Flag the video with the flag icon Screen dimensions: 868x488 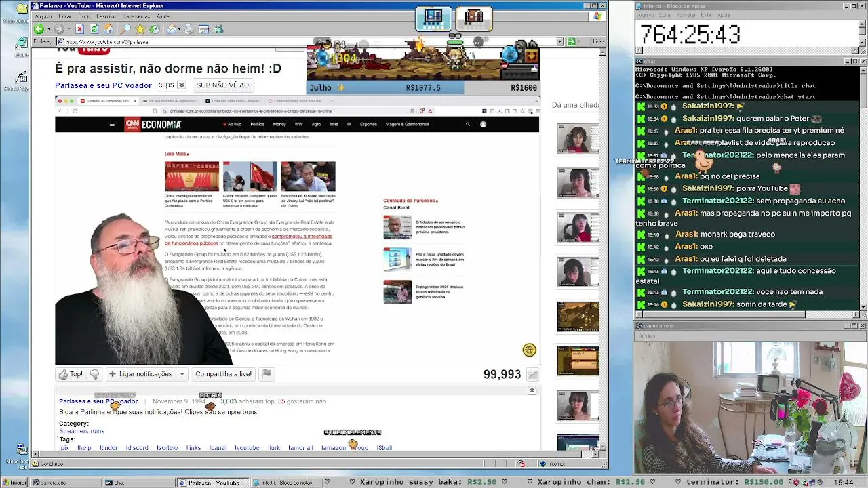point(267,374)
